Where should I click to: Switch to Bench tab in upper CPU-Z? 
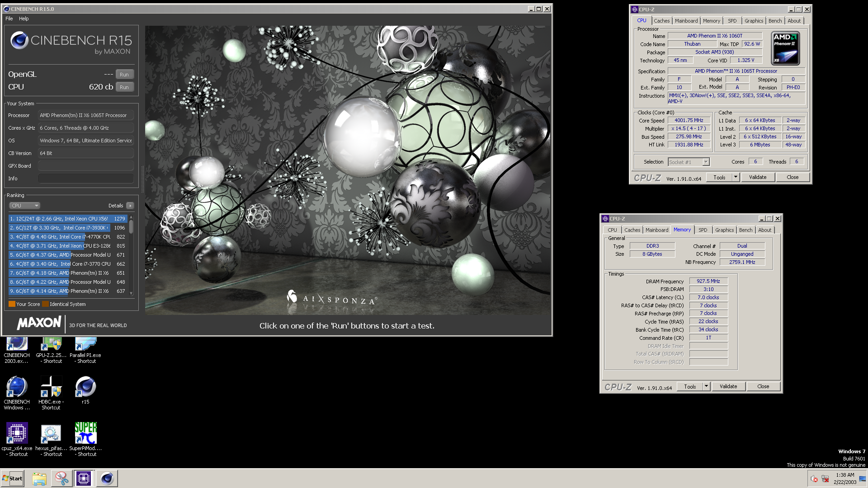(x=775, y=21)
